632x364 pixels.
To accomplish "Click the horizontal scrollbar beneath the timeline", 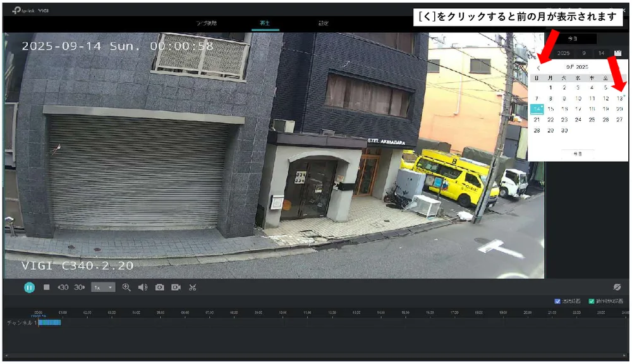I will coord(316,356).
